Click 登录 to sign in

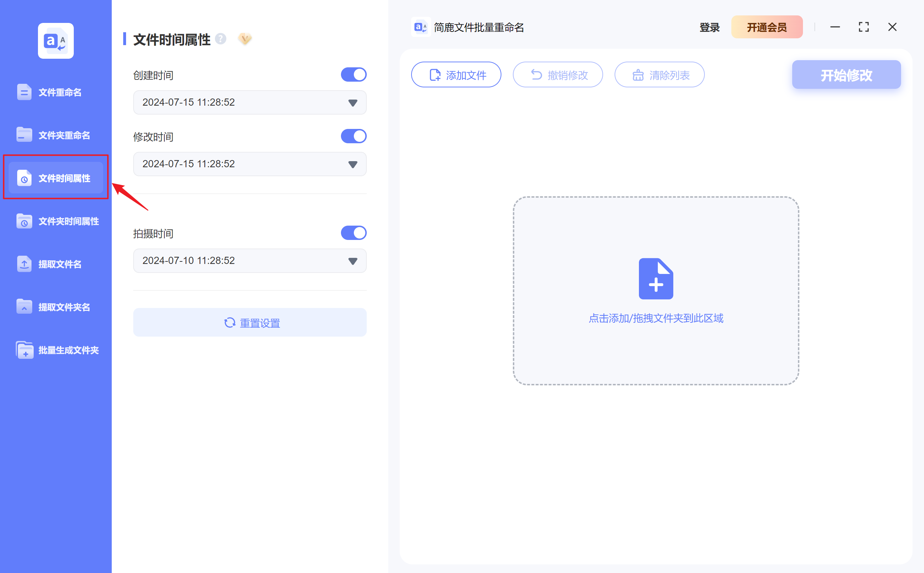(x=709, y=27)
